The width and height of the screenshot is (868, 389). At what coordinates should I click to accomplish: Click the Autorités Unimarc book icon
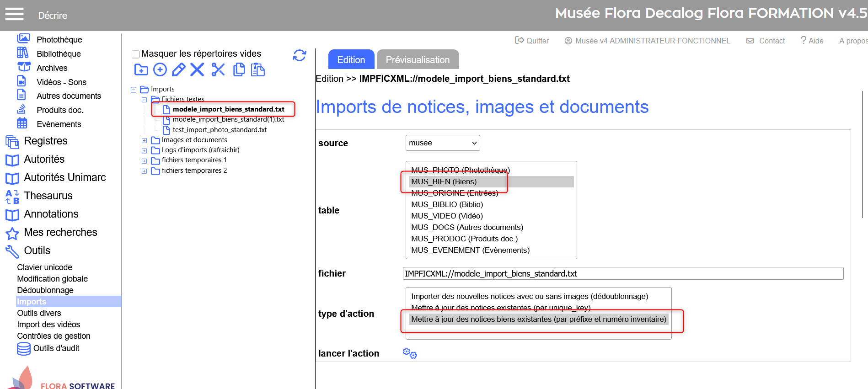tap(12, 178)
